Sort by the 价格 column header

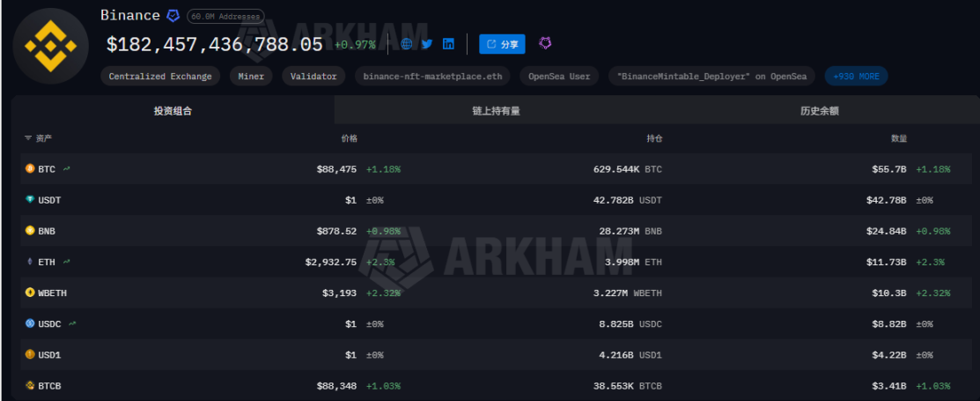(350, 138)
